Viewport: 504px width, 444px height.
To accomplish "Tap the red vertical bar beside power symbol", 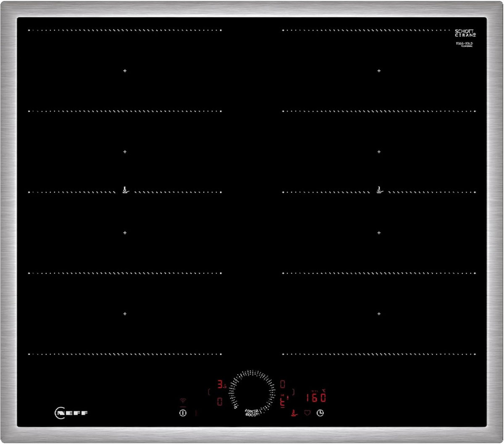I will coord(196,413).
